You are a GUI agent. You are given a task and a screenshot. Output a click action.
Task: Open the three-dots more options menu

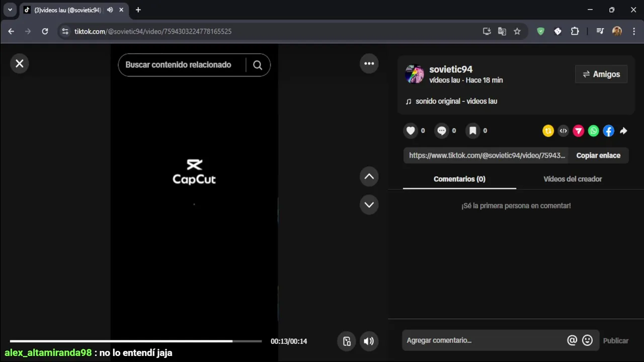[369, 63]
